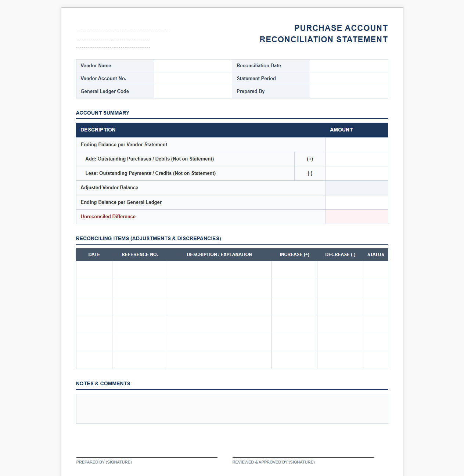Viewport: 464px width, 476px height.
Task: Click the Vendor Account No. value field
Action: tap(193, 79)
